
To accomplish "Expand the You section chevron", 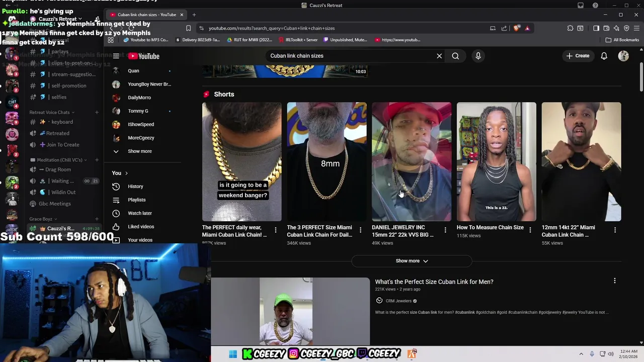I will [x=126, y=173].
